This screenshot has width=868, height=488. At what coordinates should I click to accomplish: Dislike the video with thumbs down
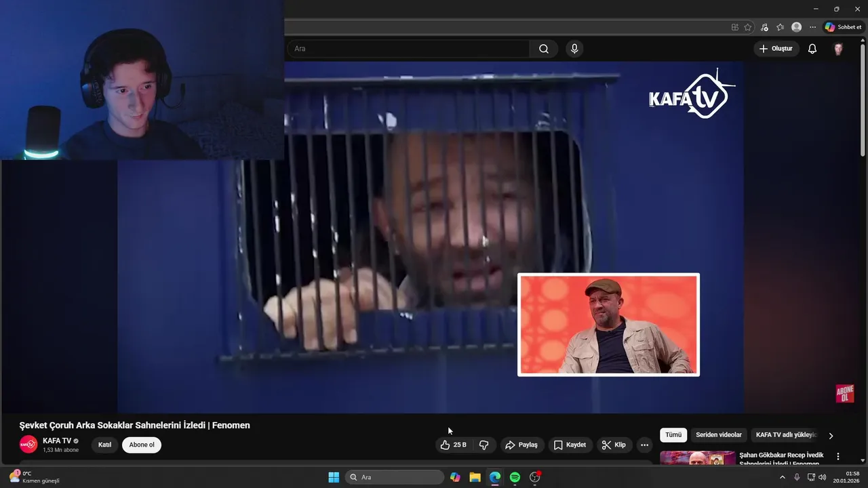coord(484,445)
